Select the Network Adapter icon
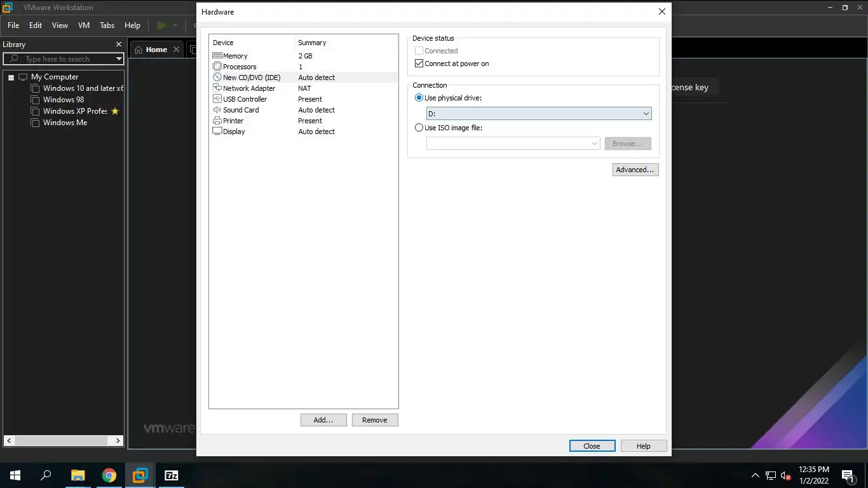Image resolution: width=868 pixels, height=488 pixels. click(x=217, y=88)
